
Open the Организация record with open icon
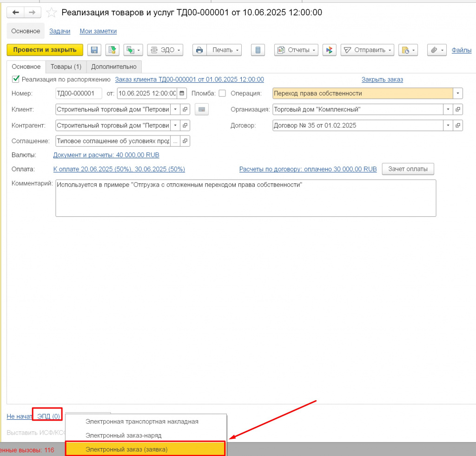coord(458,109)
